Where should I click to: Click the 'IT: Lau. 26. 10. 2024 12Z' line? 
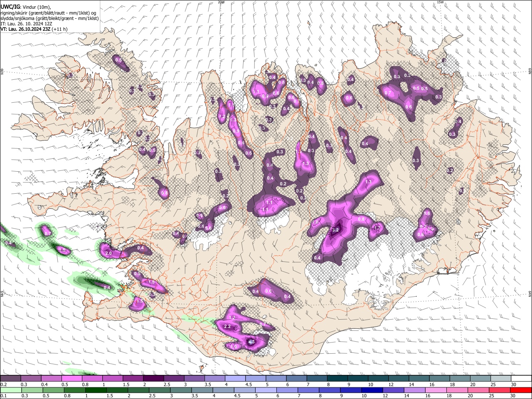click(26, 24)
